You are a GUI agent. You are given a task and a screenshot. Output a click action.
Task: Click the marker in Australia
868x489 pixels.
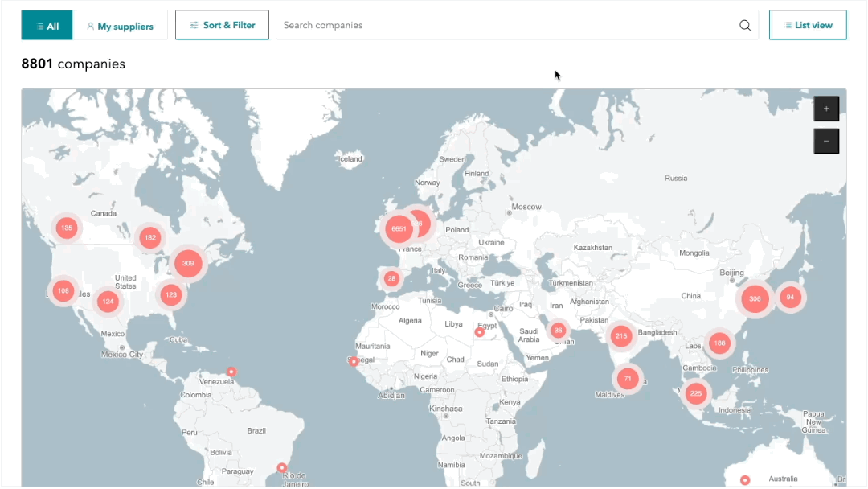745,480
